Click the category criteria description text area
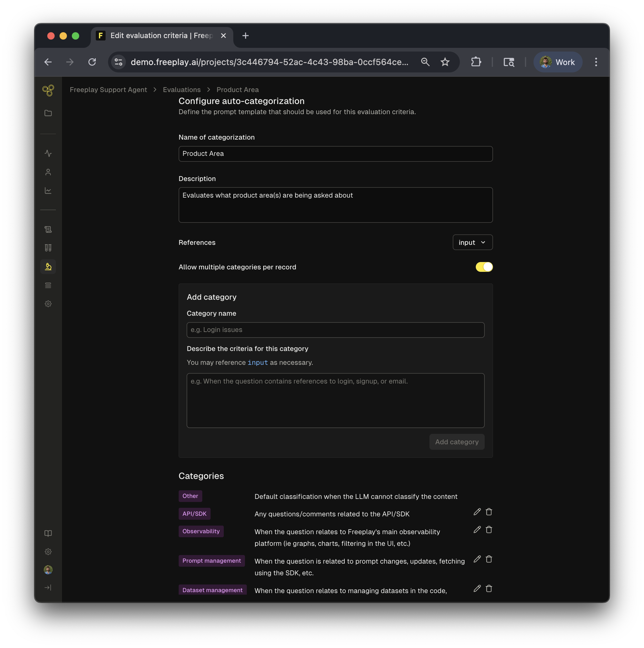 click(335, 400)
